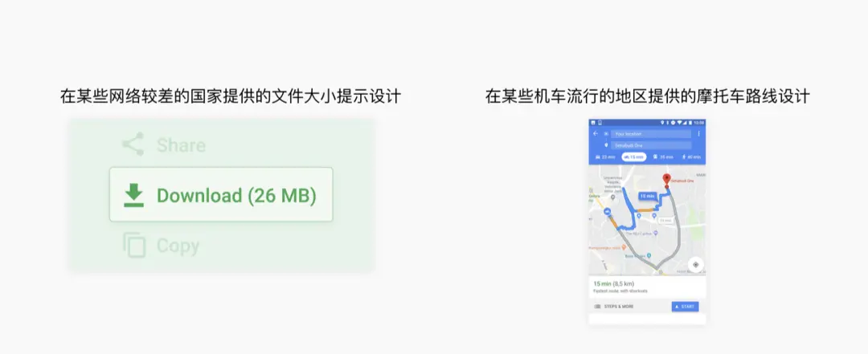The image size is (868, 354).
Task: Select the walking 40 min travel mode
Action: (x=692, y=157)
